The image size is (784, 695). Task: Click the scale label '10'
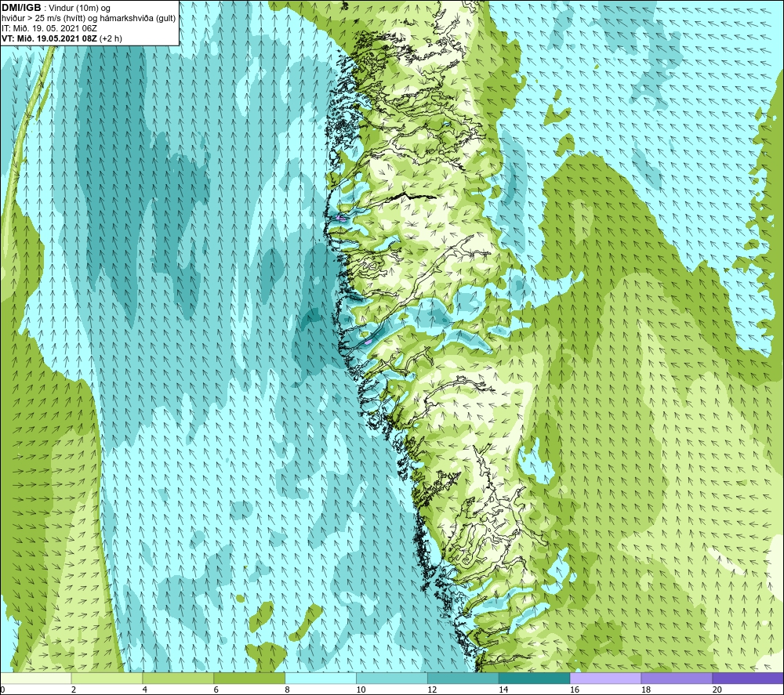pyautogui.click(x=361, y=690)
